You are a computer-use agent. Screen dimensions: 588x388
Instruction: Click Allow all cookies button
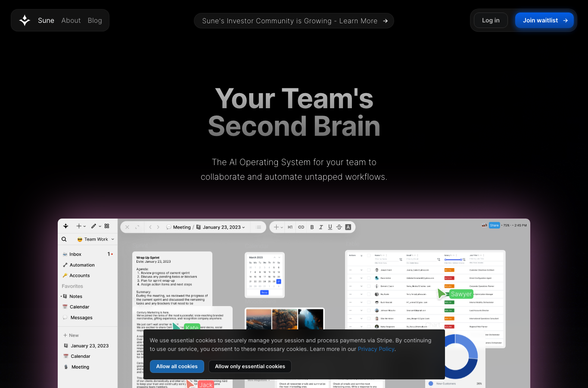[177, 366]
